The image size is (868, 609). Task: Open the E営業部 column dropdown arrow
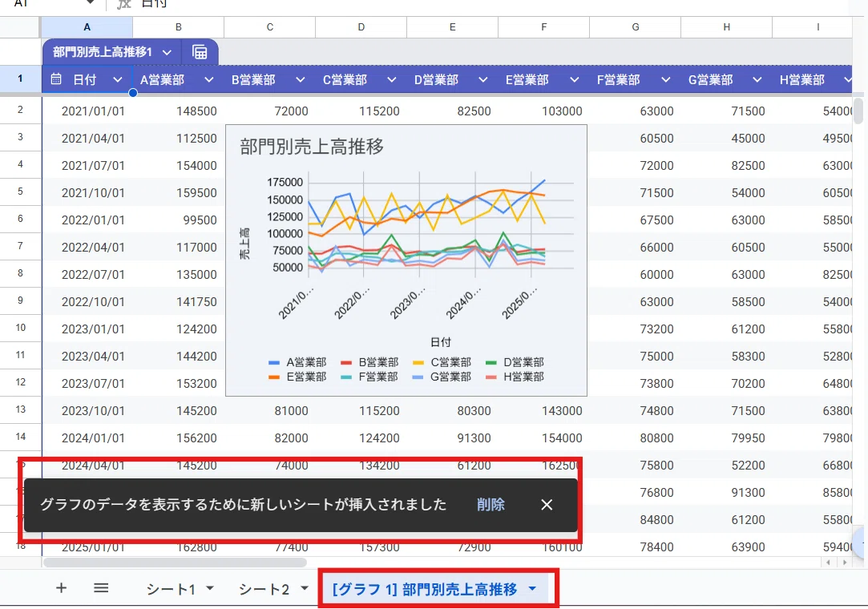point(574,79)
